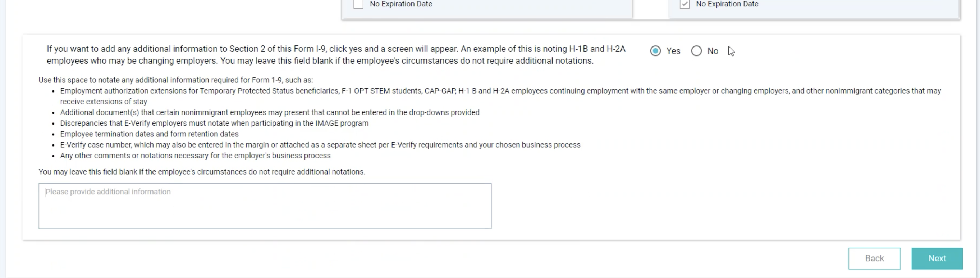Click the E-Verify case number bullet
Viewport: 980px width, 278px height.
click(x=320, y=145)
